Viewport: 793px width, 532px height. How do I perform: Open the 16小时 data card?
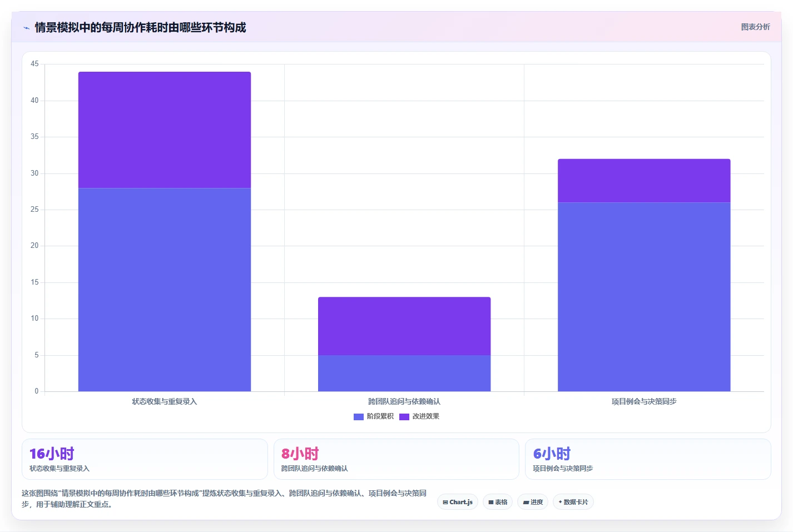145,459
